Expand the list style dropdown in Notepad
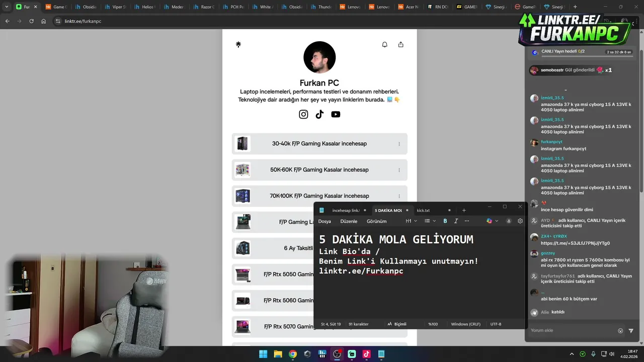644x362 pixels. coord(430,221)
